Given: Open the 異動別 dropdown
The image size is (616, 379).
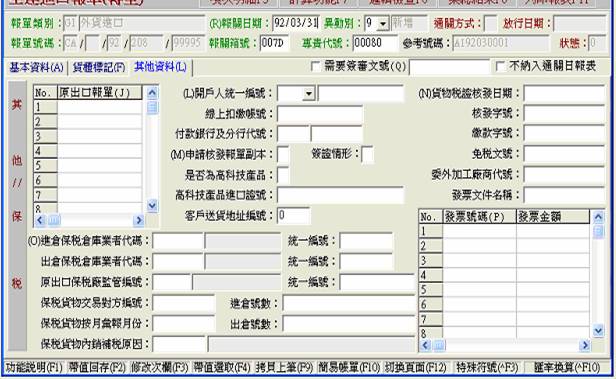Looking at the screenshot, I should coord(383,24).
